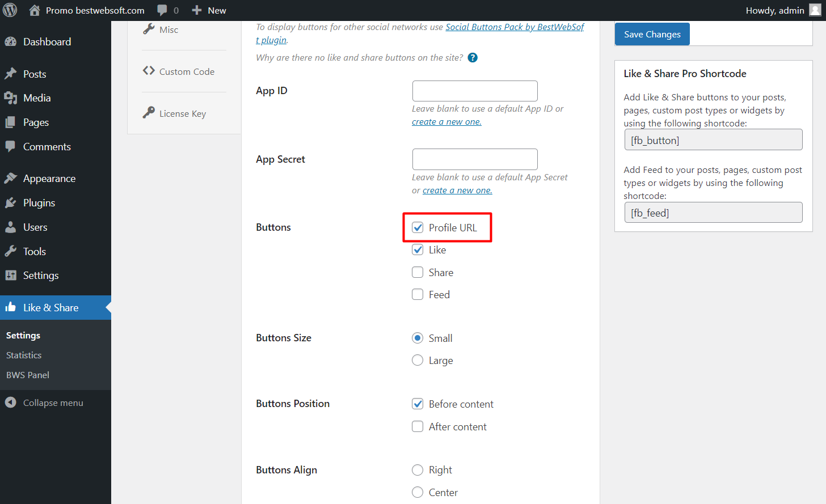Screen dimensions: 826x504
Task: Click the App ID input field
Action: click(475, 91)
